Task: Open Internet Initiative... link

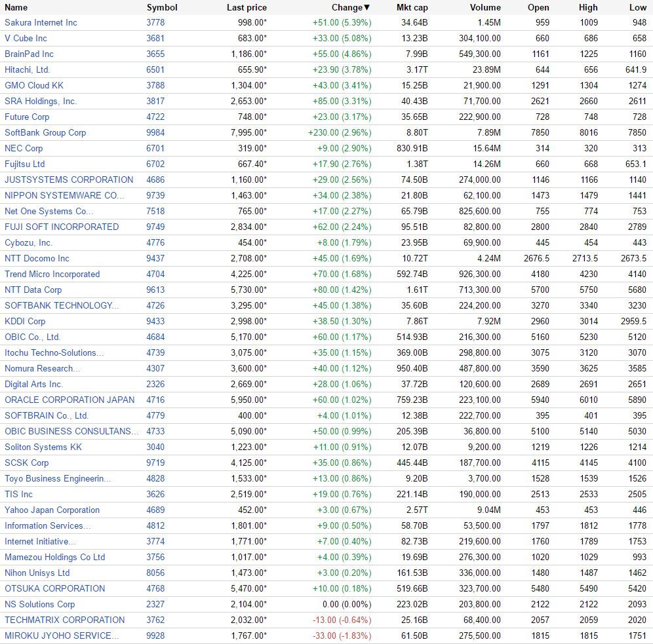Action: pyautogui.click(x=41, y=542)
